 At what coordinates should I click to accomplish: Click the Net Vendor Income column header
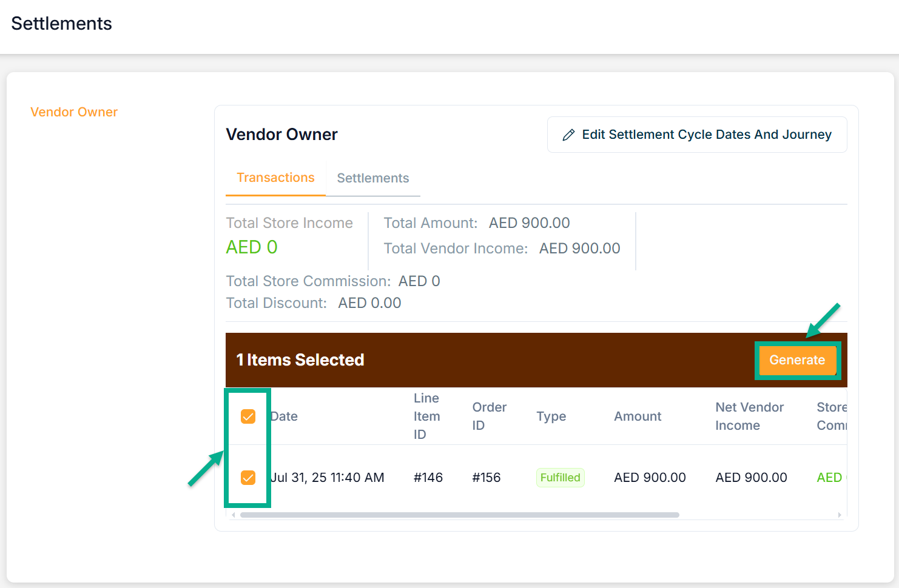(x=749, y=416)
